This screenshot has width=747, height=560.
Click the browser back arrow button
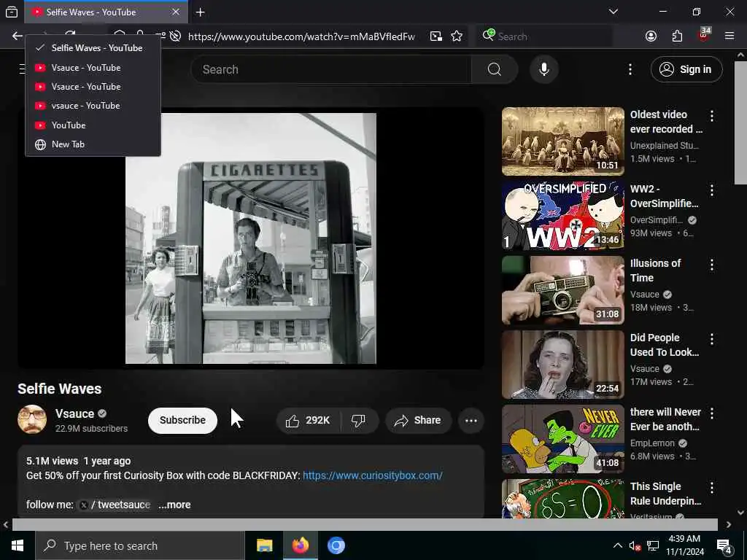pyautogui.click(x=18, y=36)
